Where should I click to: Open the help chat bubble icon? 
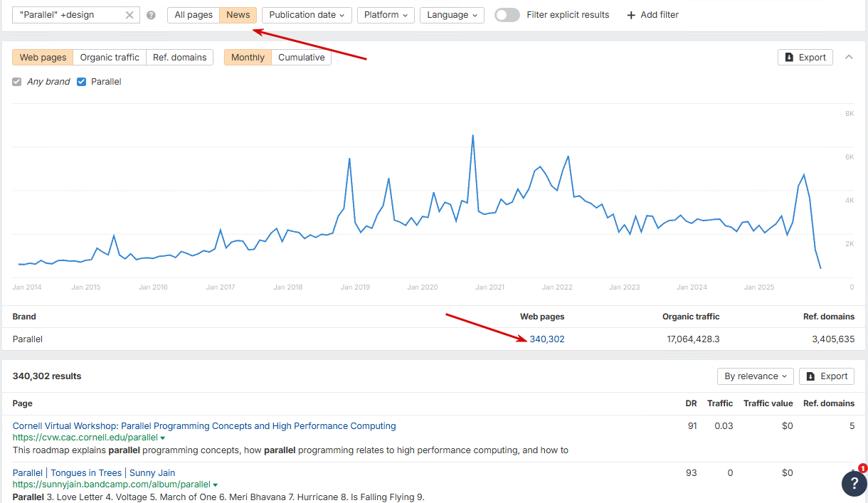(854, 482)
